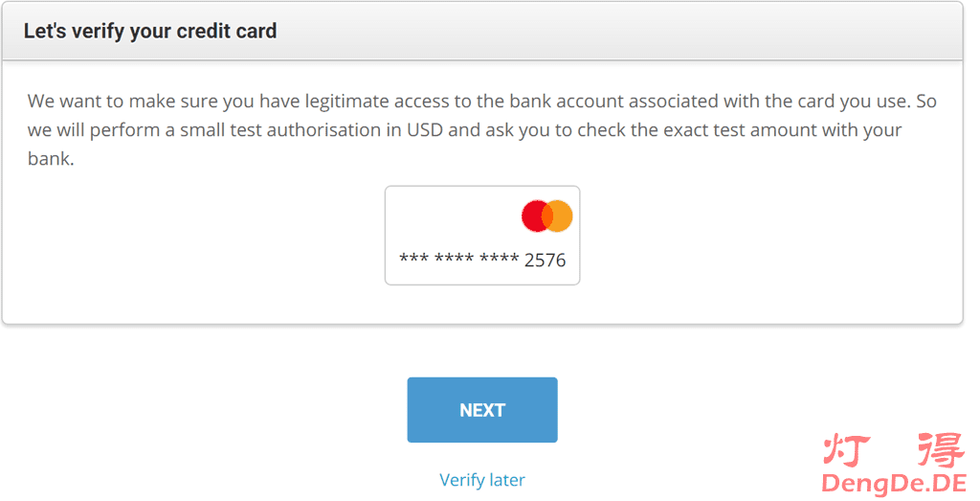This screenshot has width=980, height=501.
Task: Click the "Let's verify your credit card" heading
Action: point(150,31)
